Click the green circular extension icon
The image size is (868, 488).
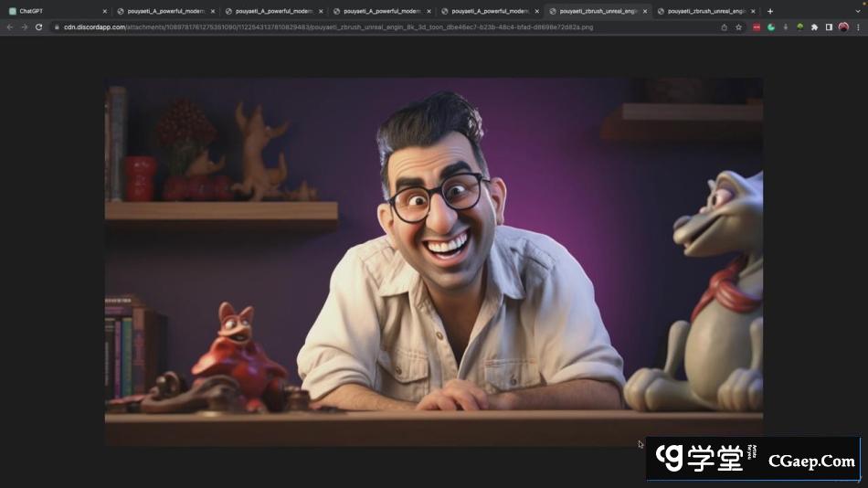tap(771, 27)
